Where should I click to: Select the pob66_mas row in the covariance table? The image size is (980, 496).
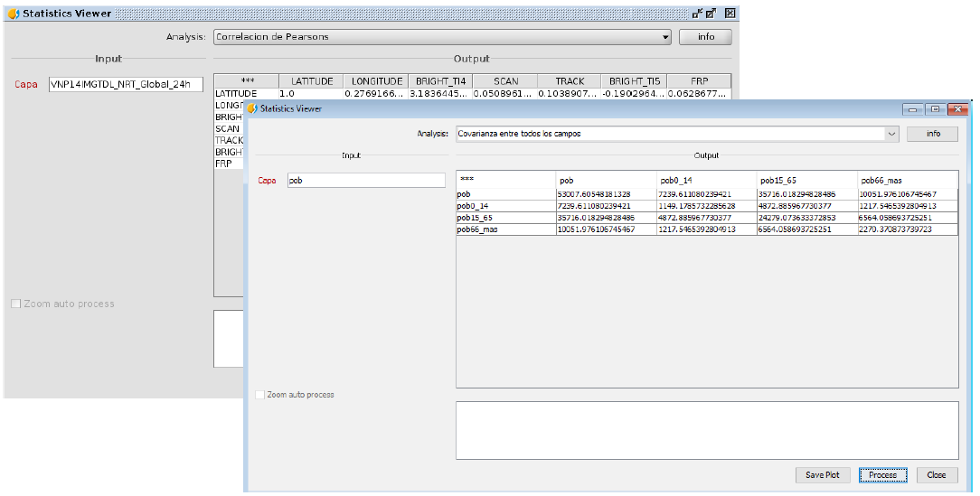click(505, 229)
